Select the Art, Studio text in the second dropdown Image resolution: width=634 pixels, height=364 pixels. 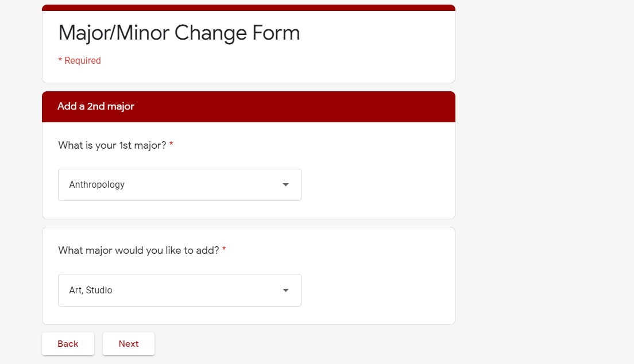91,291
